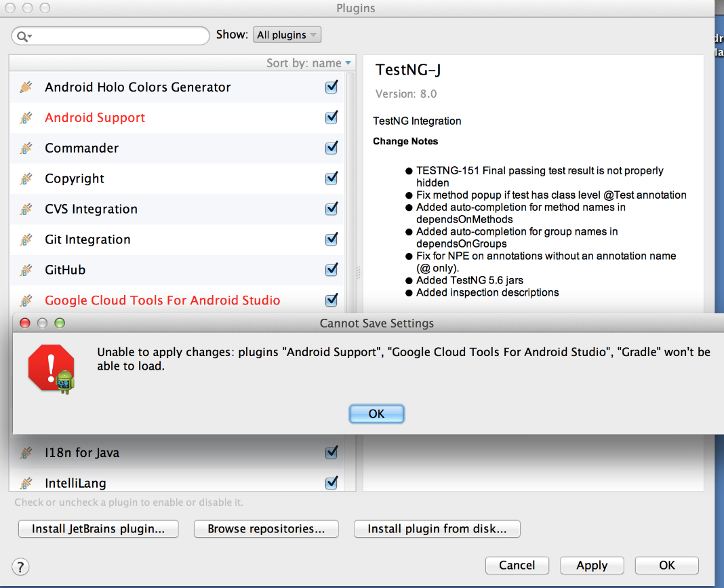
Task: Open the Show All plugins dropdown
Action: click(x=287, y=35)
